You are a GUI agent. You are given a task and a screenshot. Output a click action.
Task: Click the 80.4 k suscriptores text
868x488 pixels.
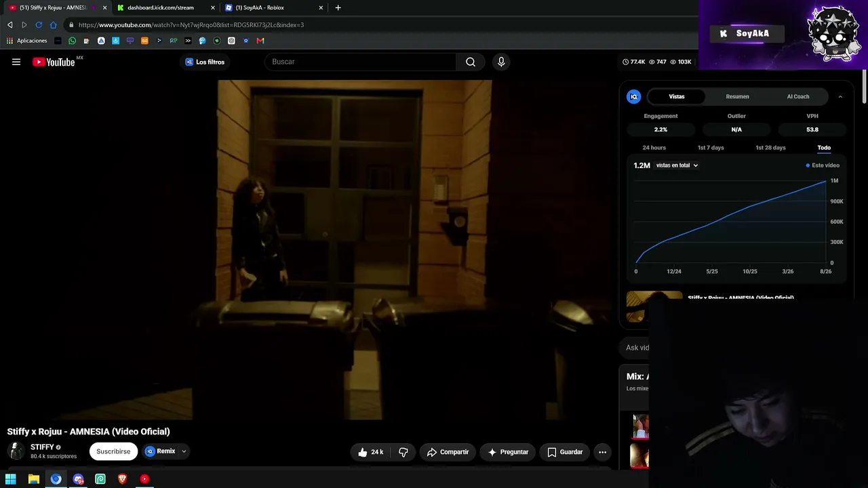[54, 457]
